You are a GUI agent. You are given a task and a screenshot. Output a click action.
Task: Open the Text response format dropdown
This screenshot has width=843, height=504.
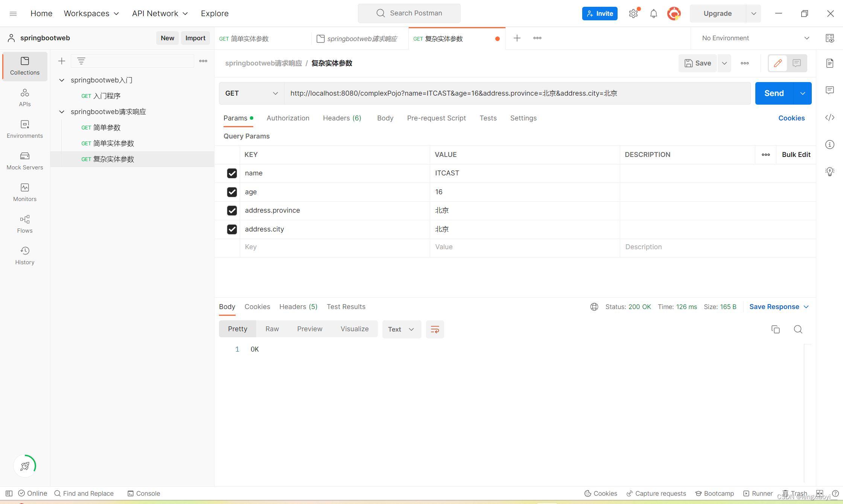coord(402,329)
